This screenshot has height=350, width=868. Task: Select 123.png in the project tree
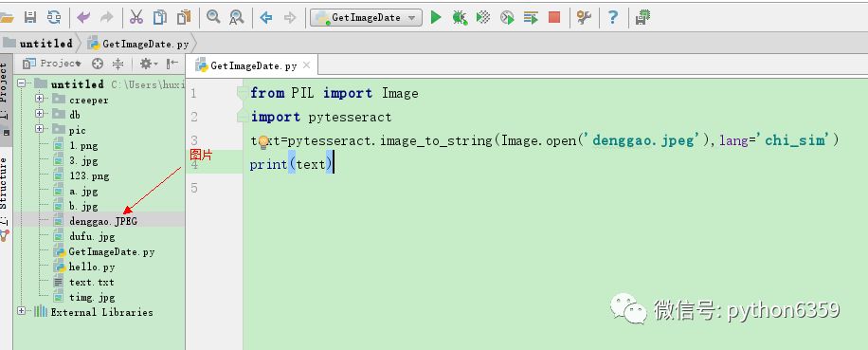coord(89,176)
